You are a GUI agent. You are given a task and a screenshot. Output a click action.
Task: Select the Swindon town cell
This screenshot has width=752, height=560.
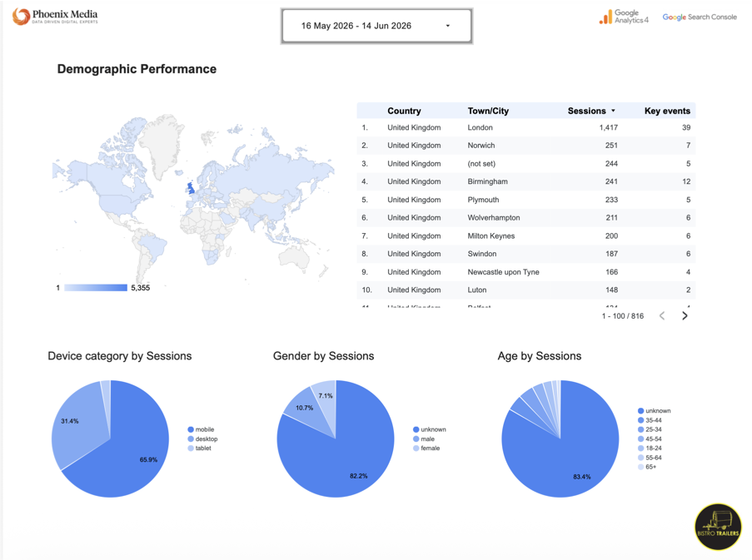[x=482, y=254]
